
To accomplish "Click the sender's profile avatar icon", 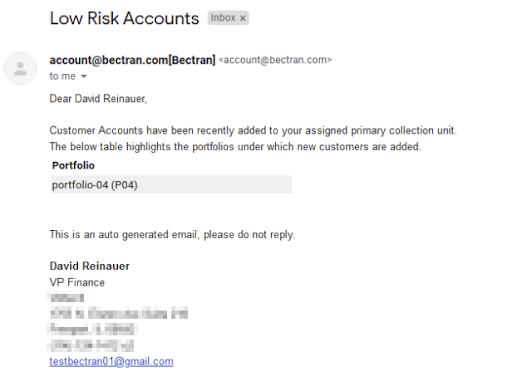I will click(20, 68).
